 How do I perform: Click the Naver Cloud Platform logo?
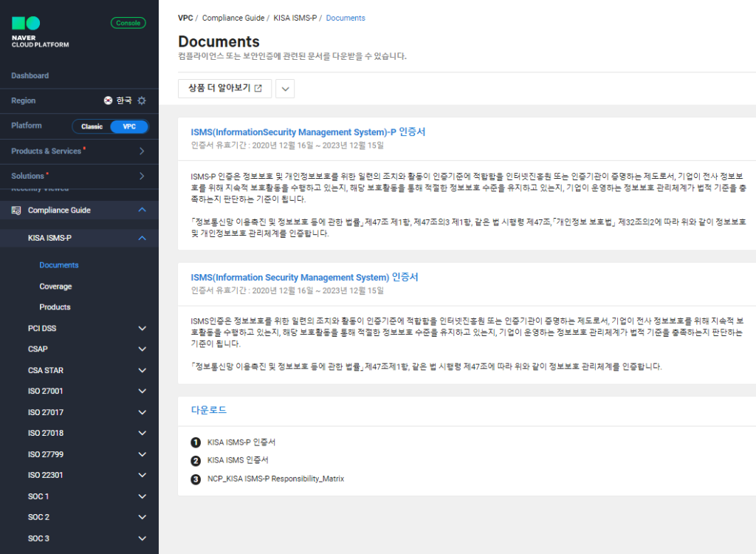tap(40, 33)
